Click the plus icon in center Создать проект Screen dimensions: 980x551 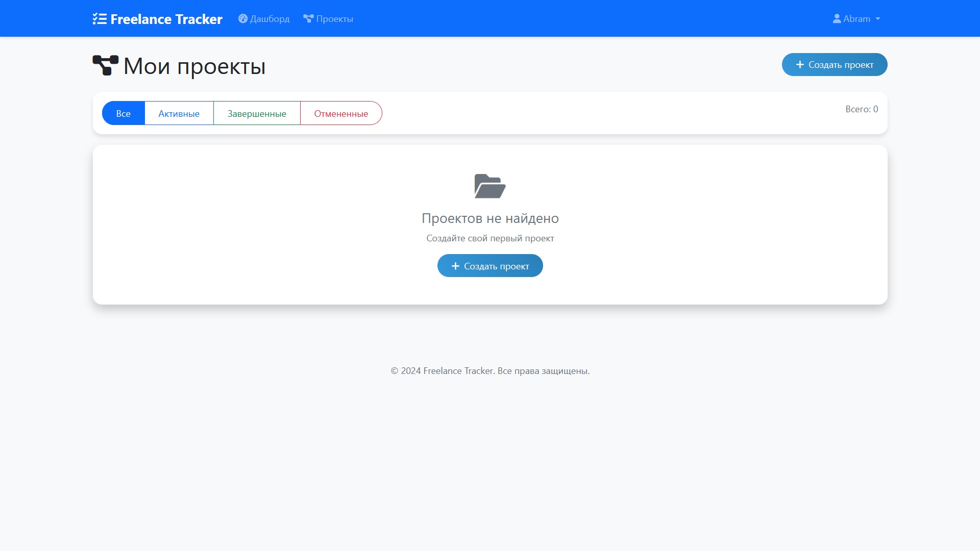pyautogui.click(x=455, y=266)
